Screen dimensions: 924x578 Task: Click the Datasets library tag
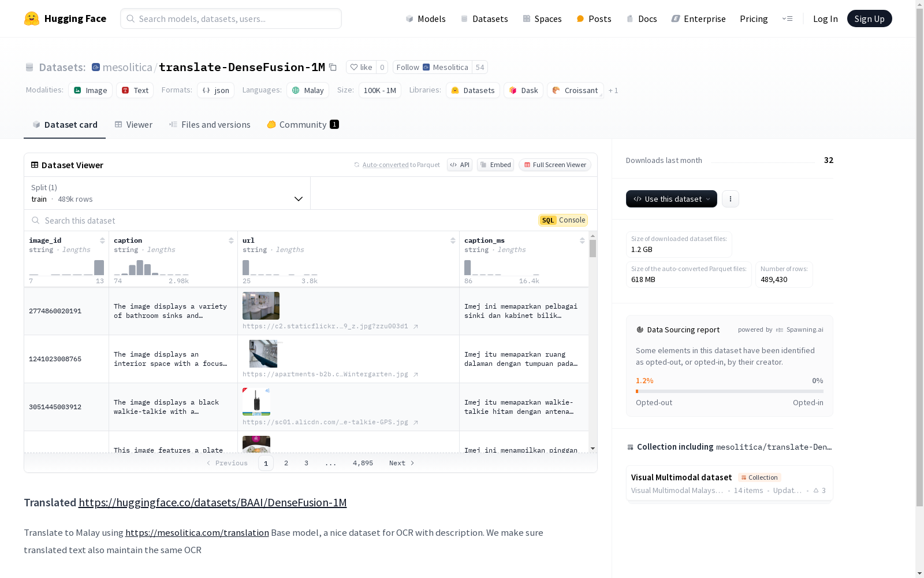point(473,90)
